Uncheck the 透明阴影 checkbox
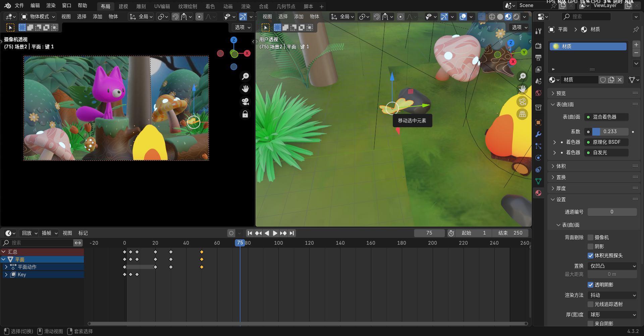 point(591,285)
